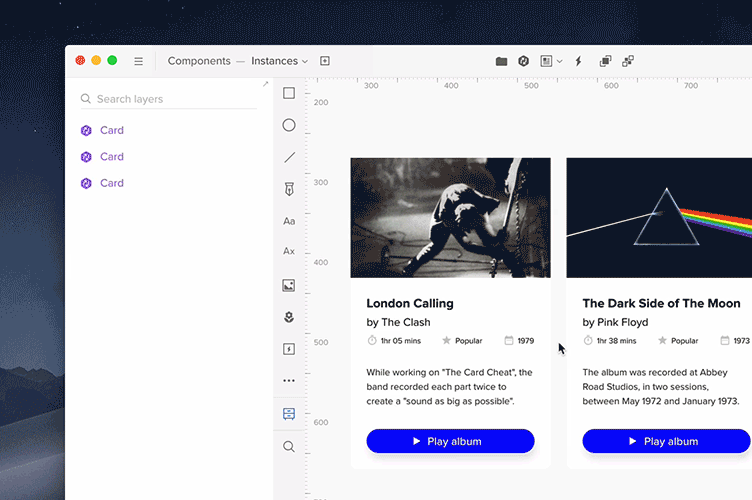Select the Hotspot lightning frame tool
This screenshot has width=752, height=500.
[x=289, y=349]
